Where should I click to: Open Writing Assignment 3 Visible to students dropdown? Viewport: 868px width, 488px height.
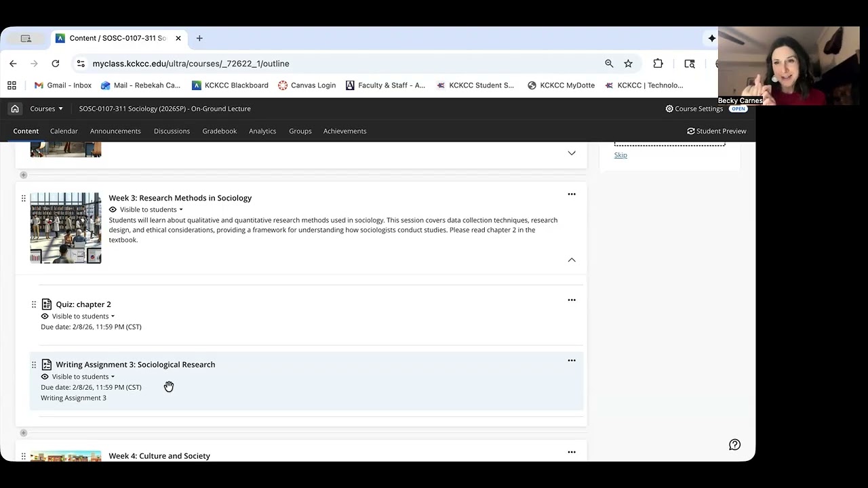click(83, 377)
